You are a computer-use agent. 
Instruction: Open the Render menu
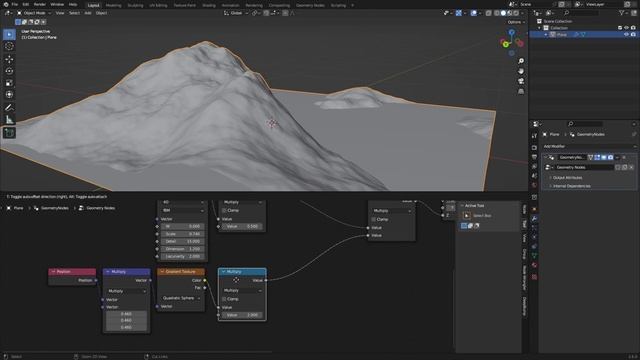40,4
